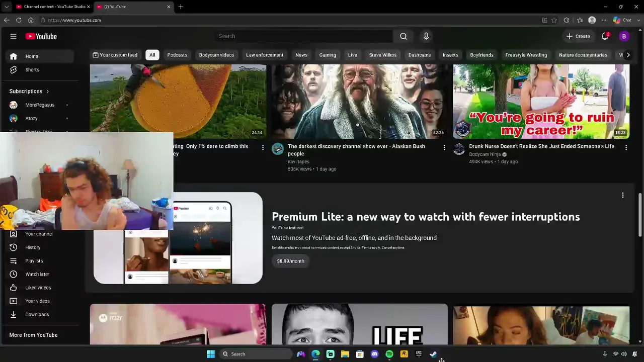Image resolution: width=644 pixels, height=362 pixels.
Task: Open the "You're going to ruin my career" thumbnail
Action: pyautogui.click(x=541, y=101)
